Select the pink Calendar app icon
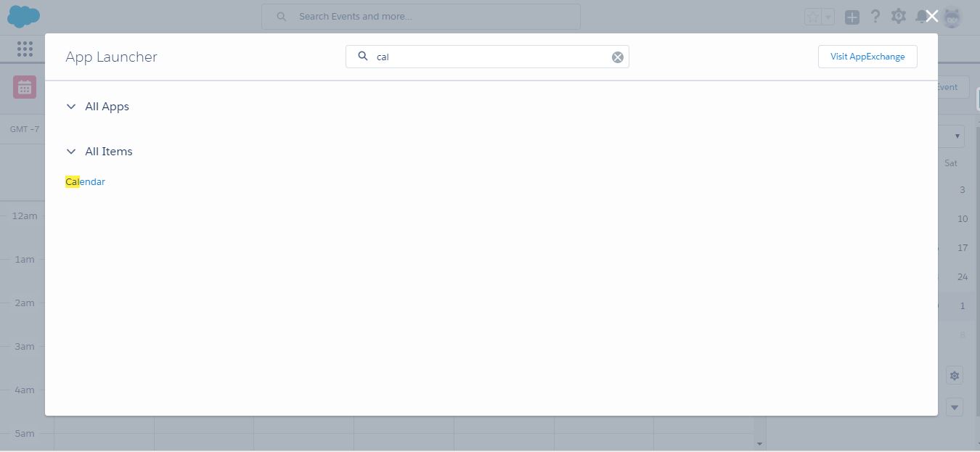The height and width of the screenshot is (452, 980). (24, 86)
